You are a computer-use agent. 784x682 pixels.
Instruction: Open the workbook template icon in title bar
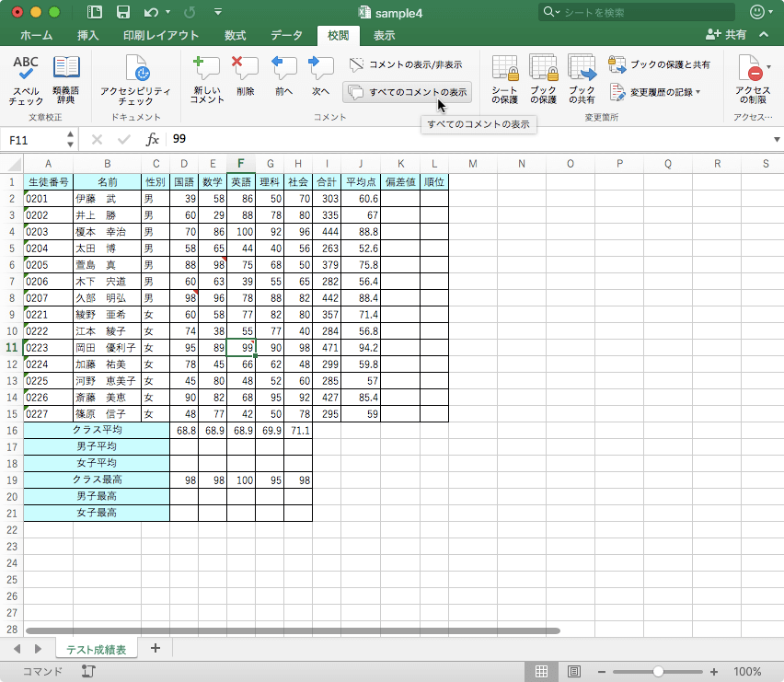94,12
